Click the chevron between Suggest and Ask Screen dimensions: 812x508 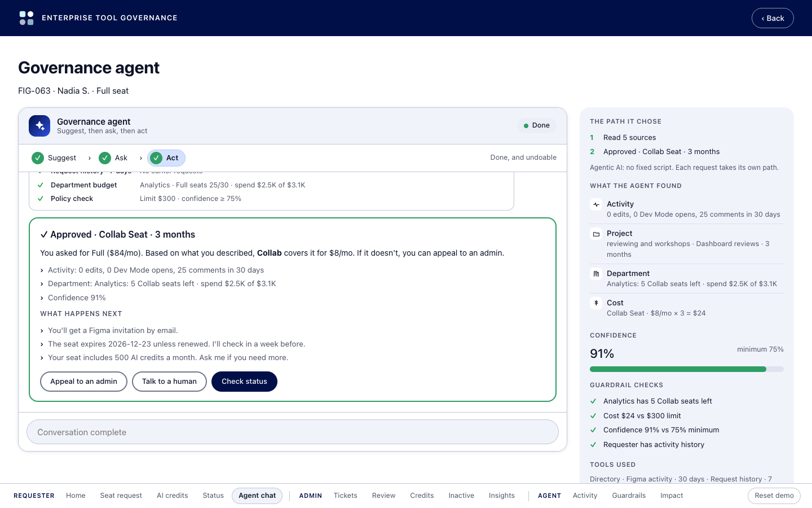tap(89, 158)
